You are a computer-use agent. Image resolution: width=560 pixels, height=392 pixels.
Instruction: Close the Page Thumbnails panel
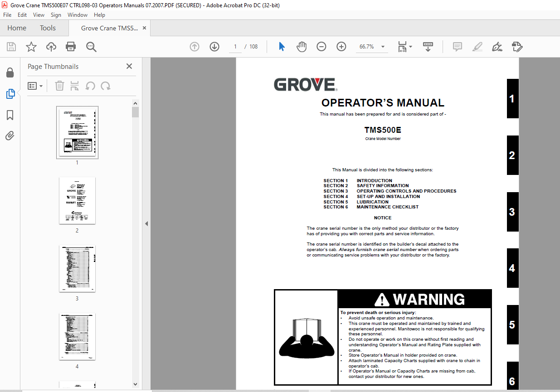(129, 66)
